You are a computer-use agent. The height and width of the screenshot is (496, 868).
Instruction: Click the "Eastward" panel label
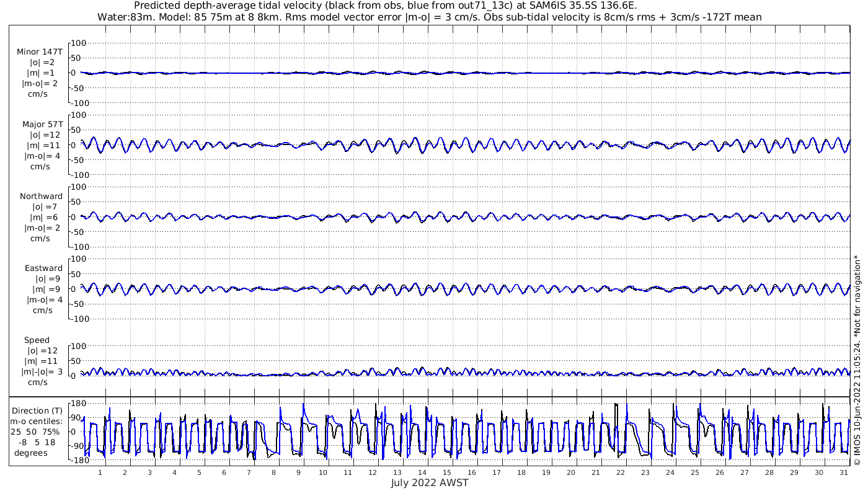[x=43, y=268]
